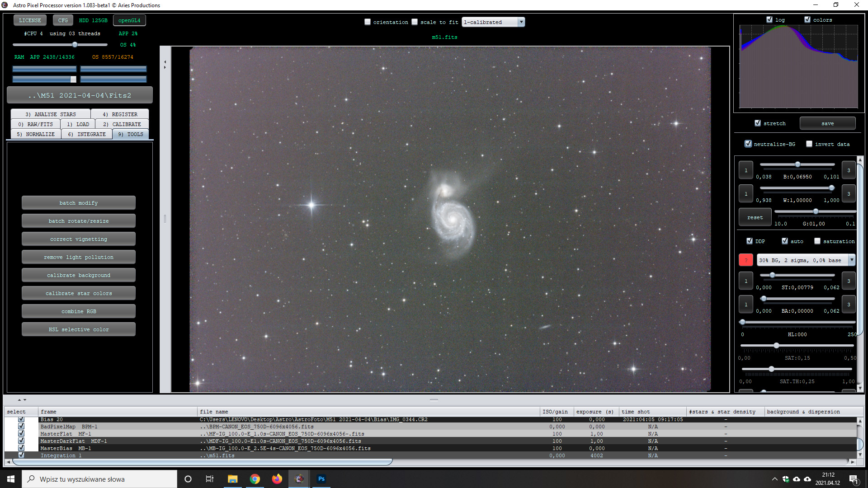Click the Windows Start button

point(11,479)
